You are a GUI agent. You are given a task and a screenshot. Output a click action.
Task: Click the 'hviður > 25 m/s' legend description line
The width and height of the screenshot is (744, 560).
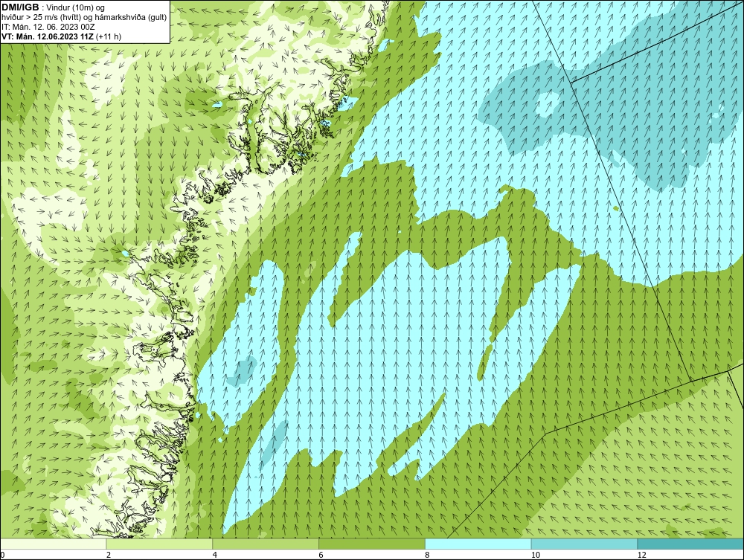pos(84,18)
